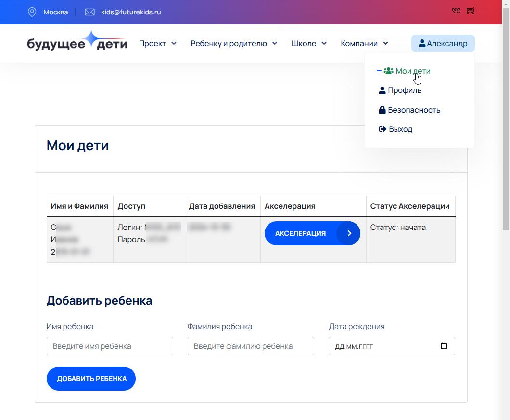Click the Будущее Дети logo

click(77, 43)
